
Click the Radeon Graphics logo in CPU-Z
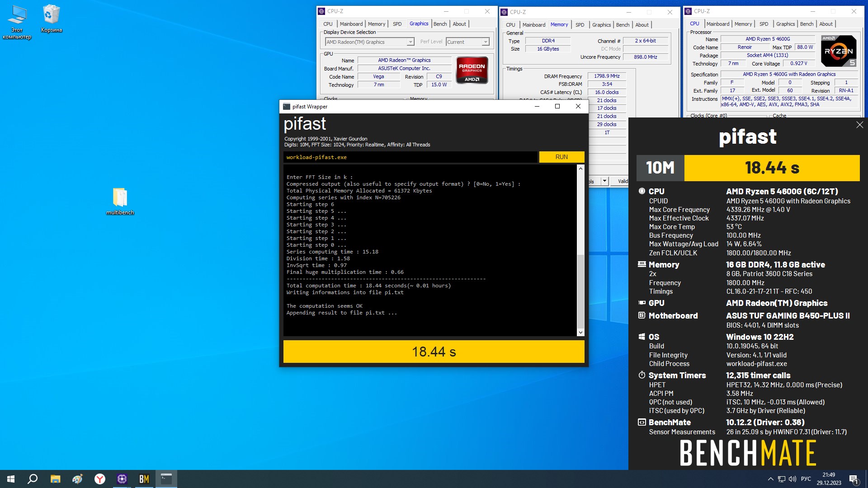click(x=472, y=70)
